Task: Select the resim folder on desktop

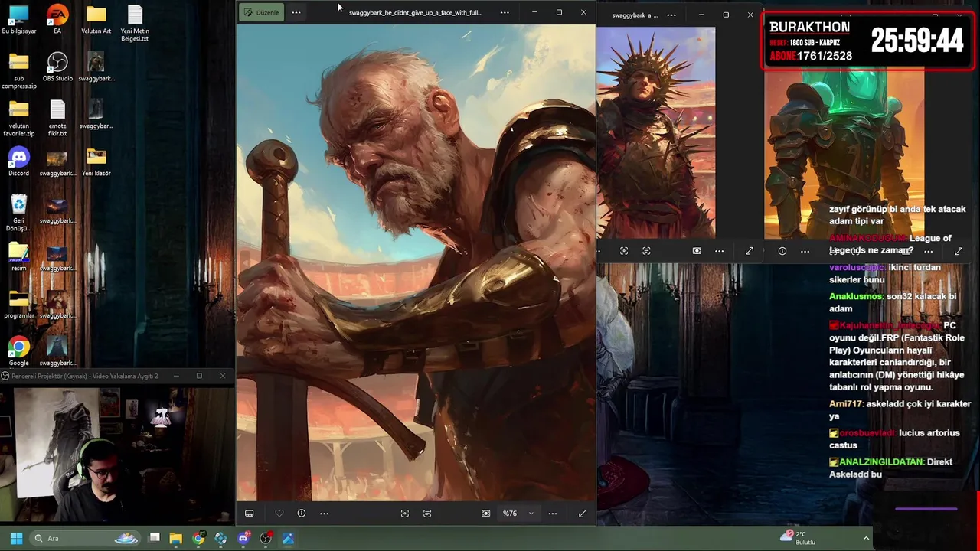Action: [19, 257]
